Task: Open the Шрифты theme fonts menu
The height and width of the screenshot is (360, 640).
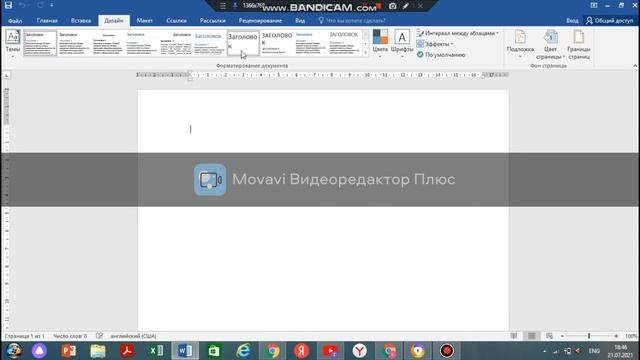Action: 402,43
